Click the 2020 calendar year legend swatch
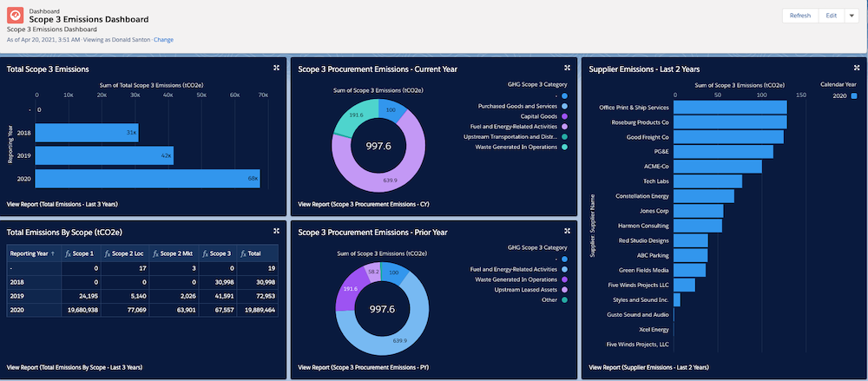868x381 pixels. [853, 96]
